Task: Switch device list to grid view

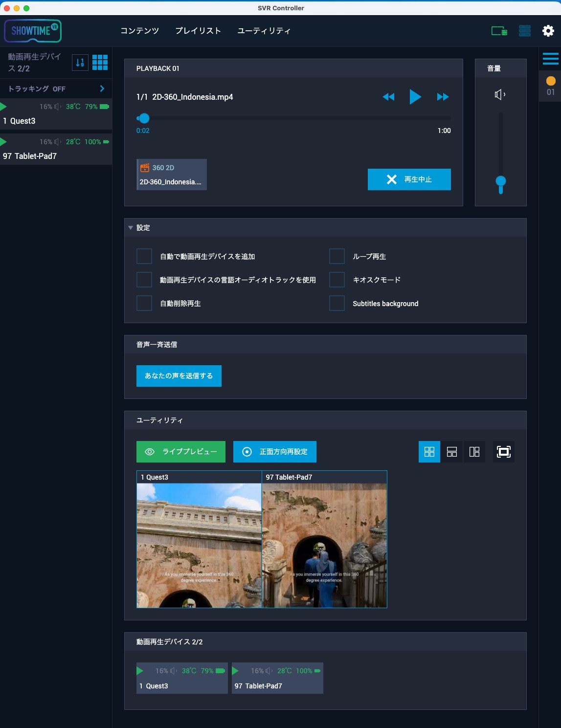Action: (x=100, y=63)
